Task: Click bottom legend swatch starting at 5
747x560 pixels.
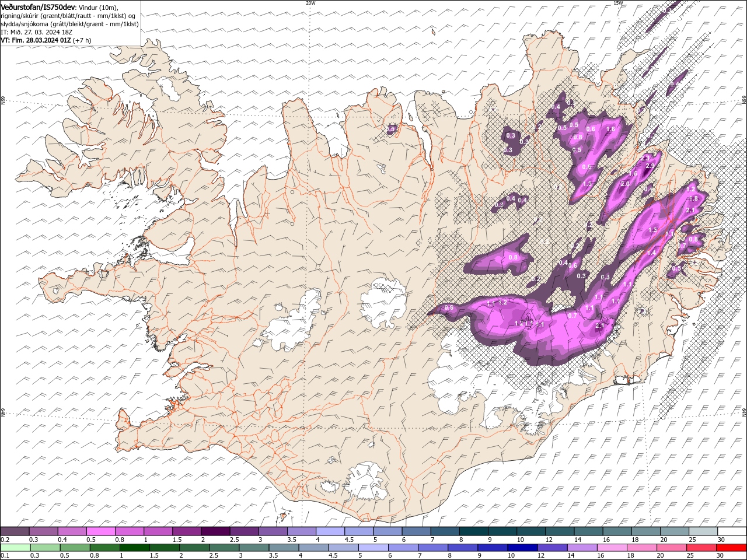Action: point(373,548)
